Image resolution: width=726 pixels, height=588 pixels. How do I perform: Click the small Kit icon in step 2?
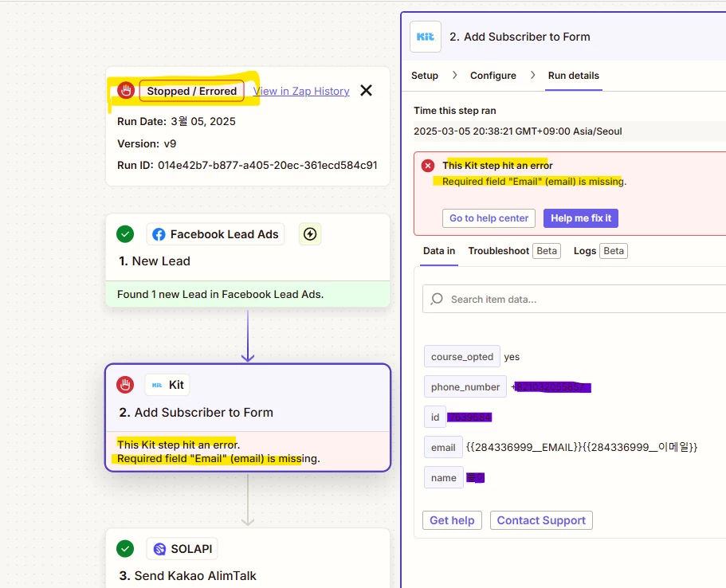pos(157,385)
